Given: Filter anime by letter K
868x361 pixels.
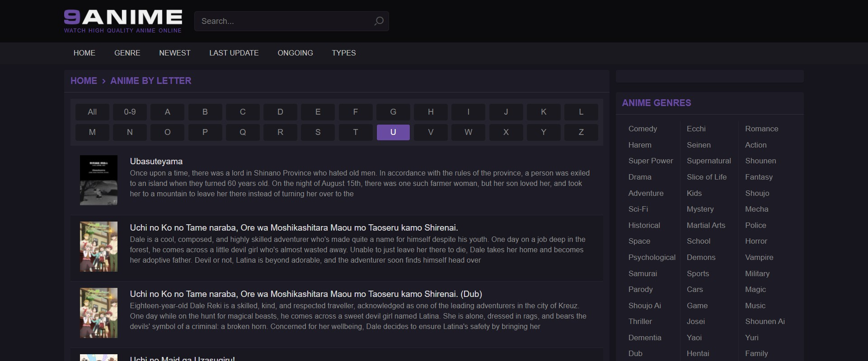Looking at the screenshot, I should [x=544, y=112].
